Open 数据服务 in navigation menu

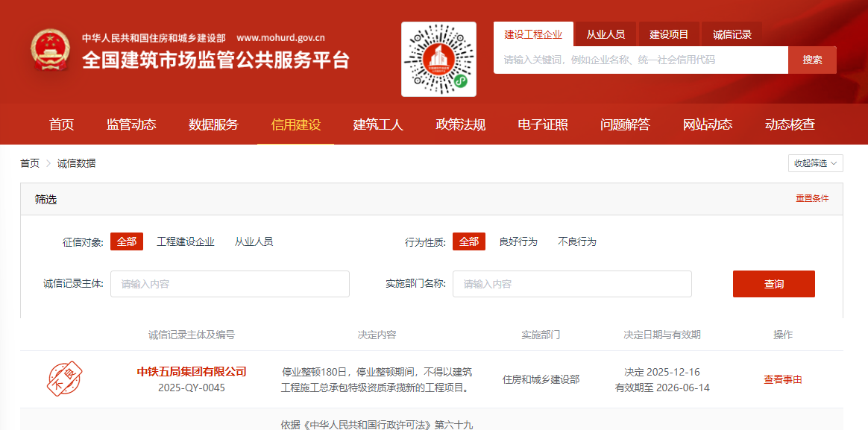tap(213, 124)
